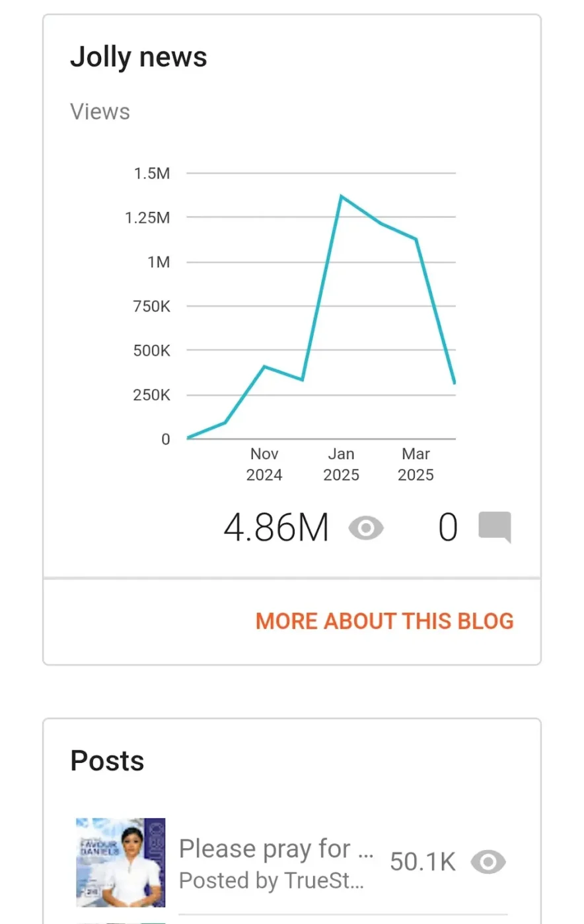Click the Mar 2025 axis label
The width and height of the screenshot is (584, 924).
point(416,464)
